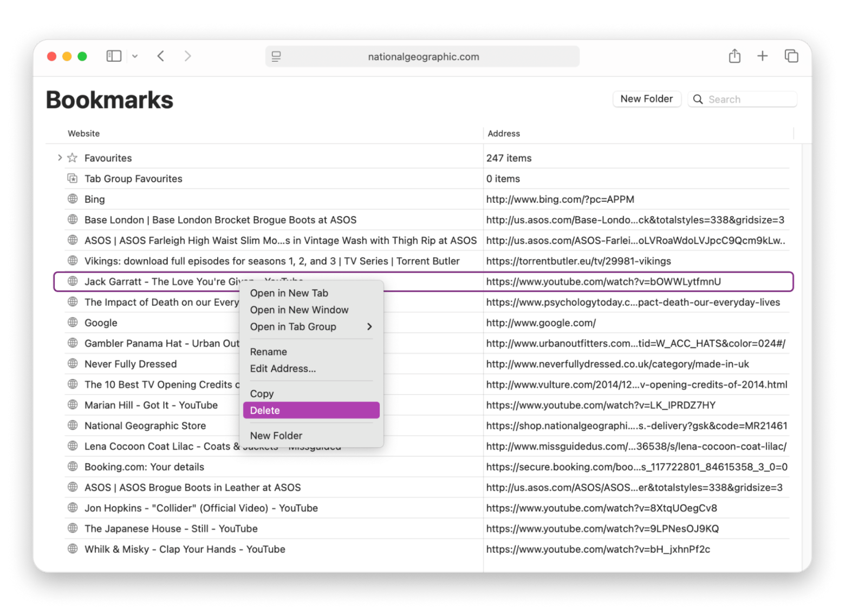Open a new tab with plus icon
The image size is (845, 616).
762,56
